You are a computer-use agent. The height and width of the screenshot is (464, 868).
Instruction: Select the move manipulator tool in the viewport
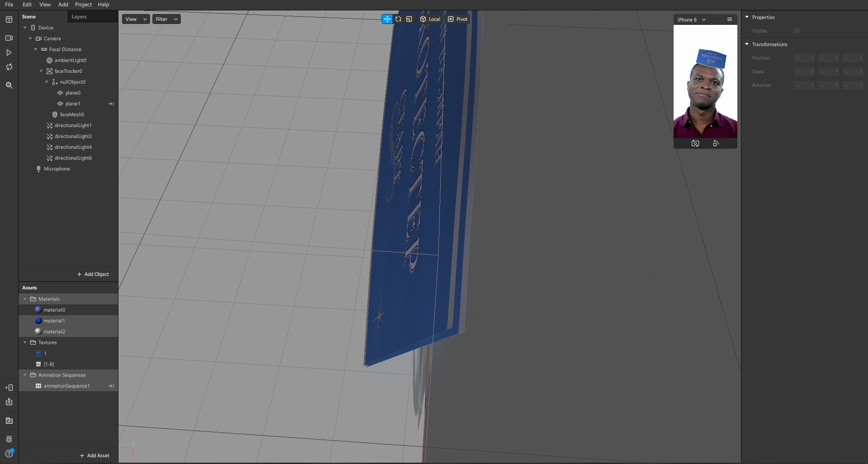(x=387, y=19)
